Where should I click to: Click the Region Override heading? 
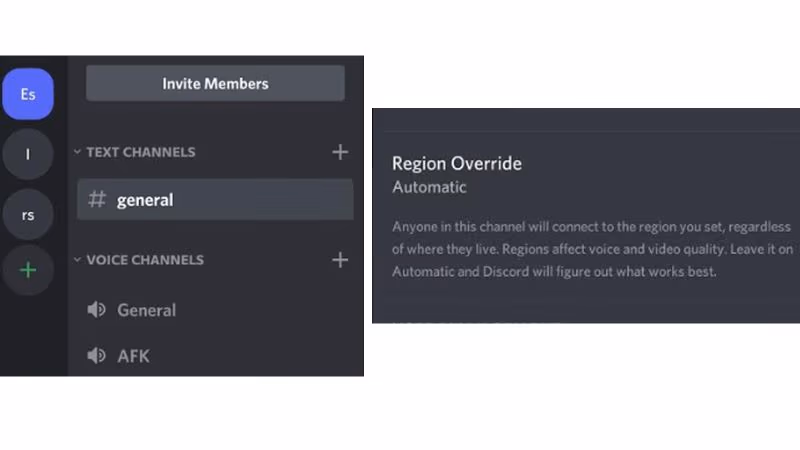(457, 163)
